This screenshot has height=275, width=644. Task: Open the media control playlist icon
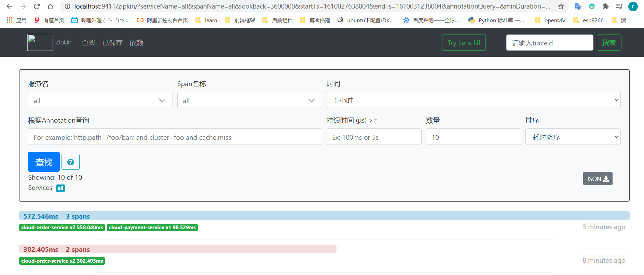pos(619,6)
